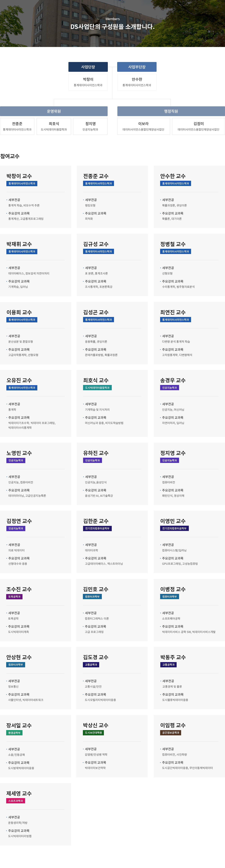Click 박창이 name under 사업단장
The width and height of the screenshot is (225, 868).
pyautogui.click(x=88, y=79)
